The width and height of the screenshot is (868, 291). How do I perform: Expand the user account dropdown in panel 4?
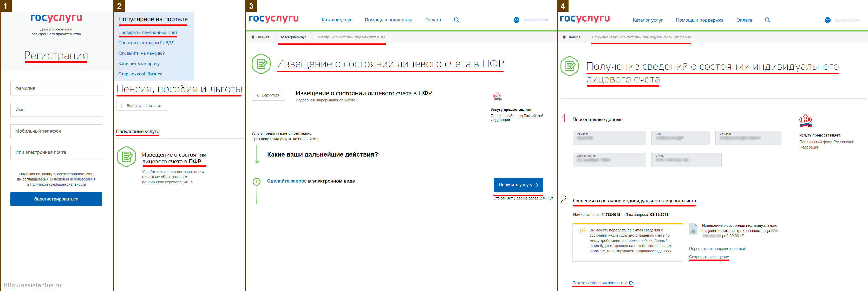[x=858, y=20]
